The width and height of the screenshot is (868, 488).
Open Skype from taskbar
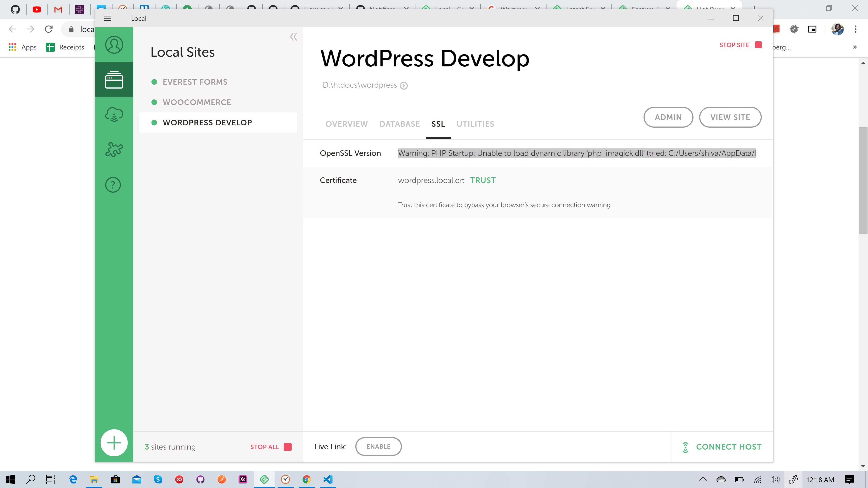158,479
